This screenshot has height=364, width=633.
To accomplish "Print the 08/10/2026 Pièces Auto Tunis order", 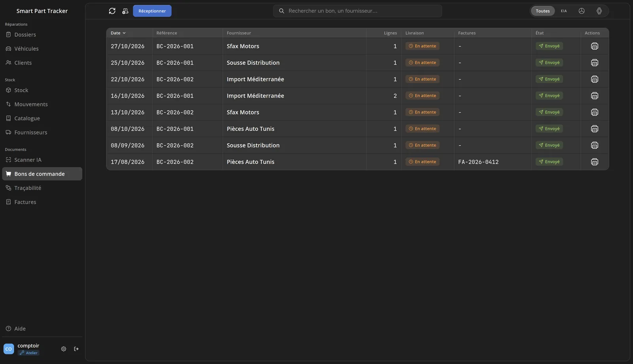I will click(594, 129).
